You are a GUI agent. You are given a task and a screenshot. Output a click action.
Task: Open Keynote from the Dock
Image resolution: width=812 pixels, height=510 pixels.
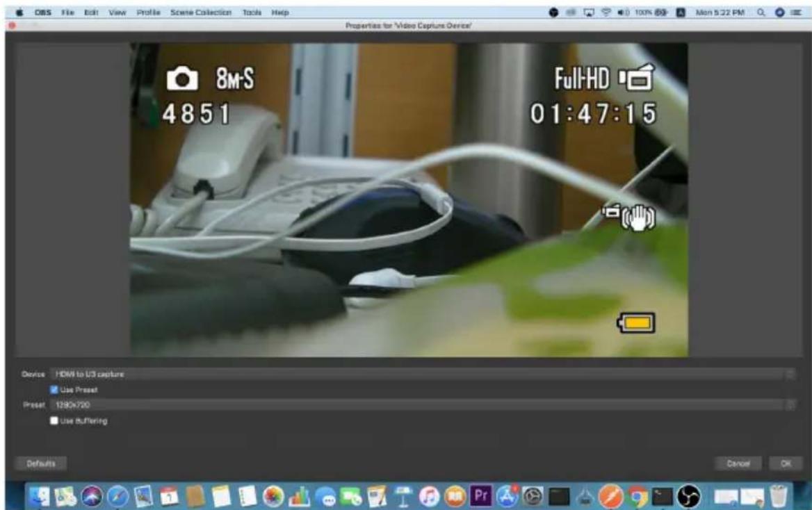click(x=403, y=497)
